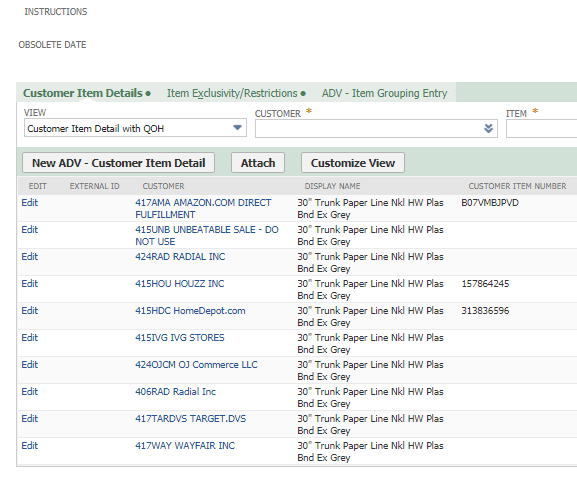Click Edit for Houzz Inc row

click(x=29, y=283)
